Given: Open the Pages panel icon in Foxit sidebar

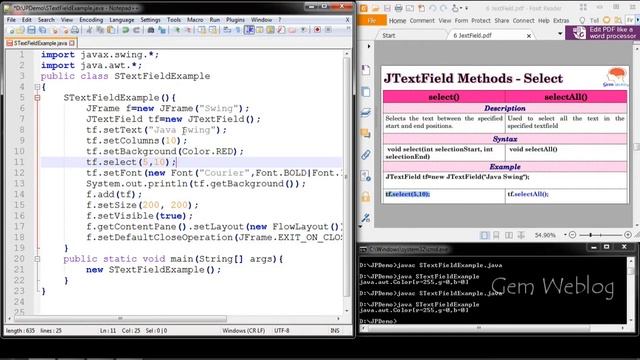Looking at the screenshot, I should [366, 92].
